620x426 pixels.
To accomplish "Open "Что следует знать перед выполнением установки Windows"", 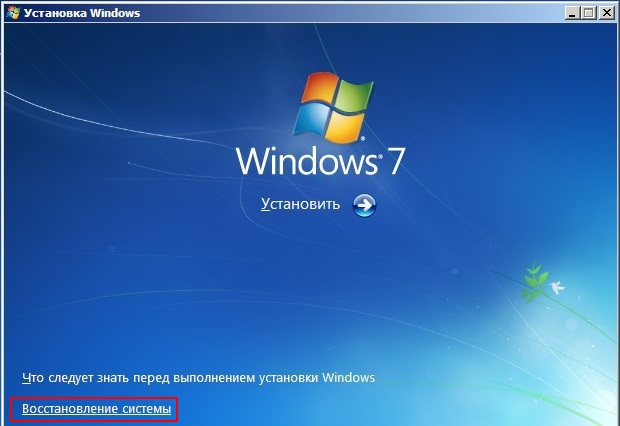I will pyautogui.click(x=198, y=378).
